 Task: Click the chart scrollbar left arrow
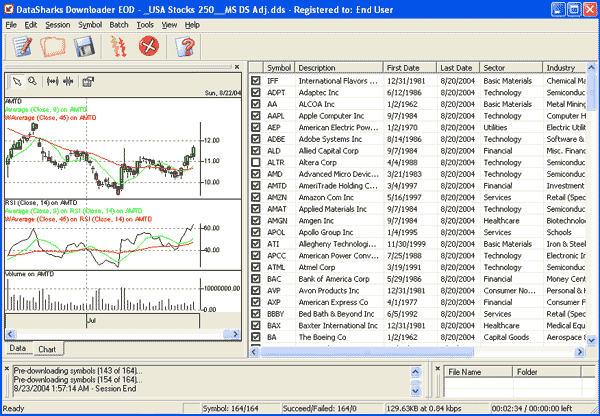click(10, 334)
